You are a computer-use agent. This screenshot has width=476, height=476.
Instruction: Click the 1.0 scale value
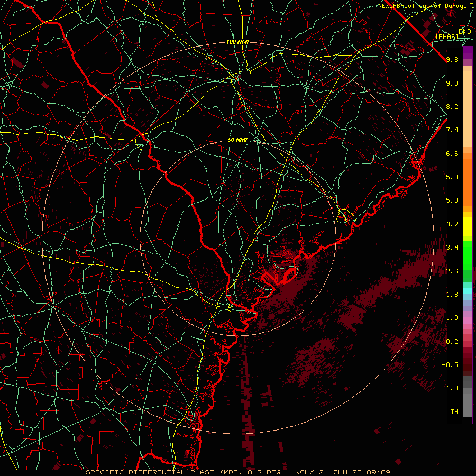click(452, 318)
